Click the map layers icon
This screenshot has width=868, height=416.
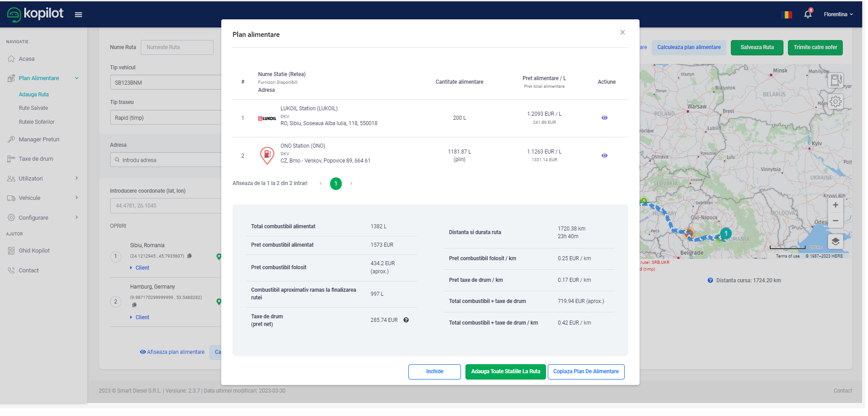(835, 241)
